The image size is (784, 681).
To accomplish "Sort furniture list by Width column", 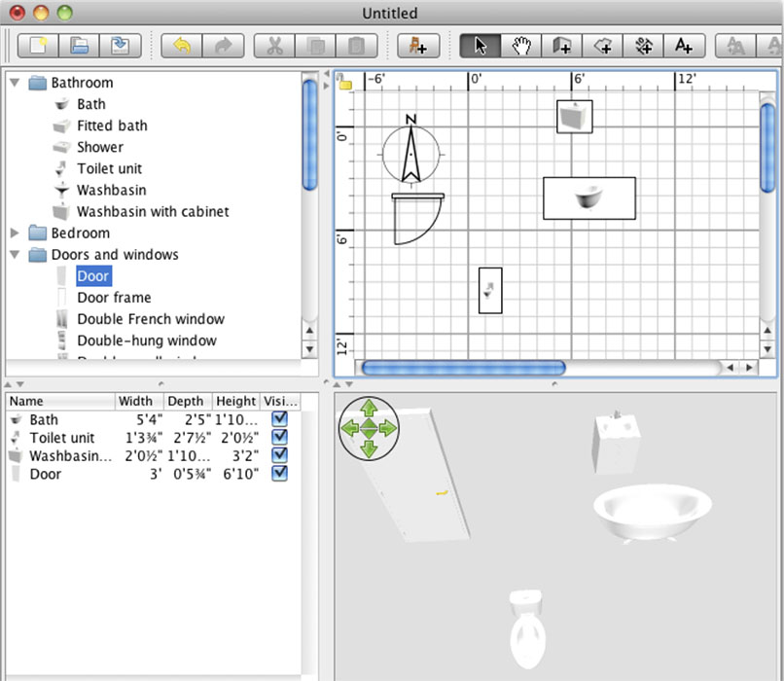I will [136, 401].
